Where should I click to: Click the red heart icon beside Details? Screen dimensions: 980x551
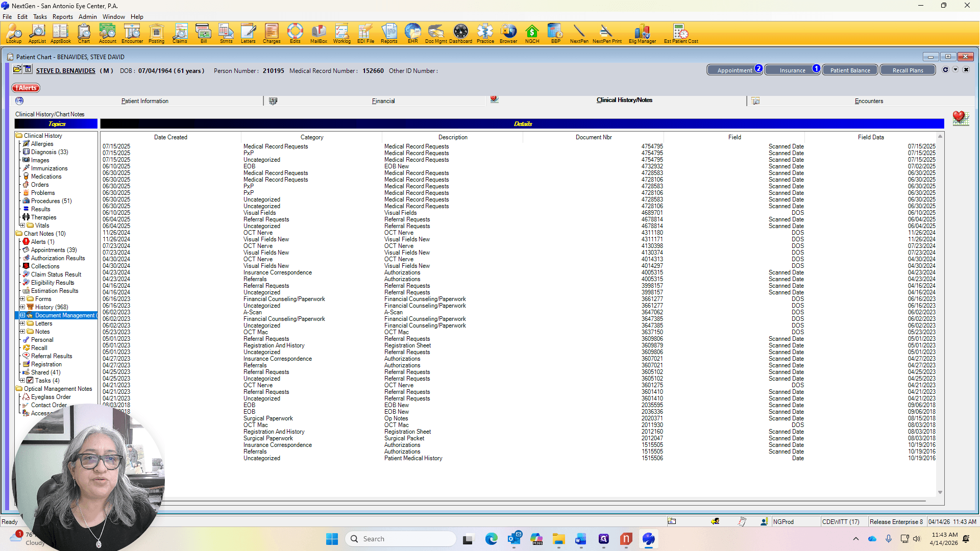961,118
